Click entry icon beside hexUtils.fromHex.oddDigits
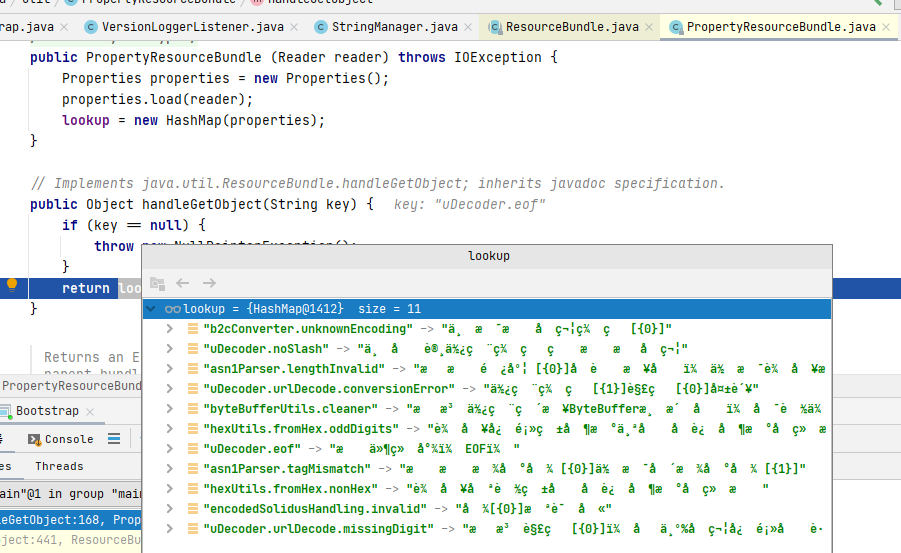Image resolution: width=901 pixels, height=553 pixels. pos(193,429)
